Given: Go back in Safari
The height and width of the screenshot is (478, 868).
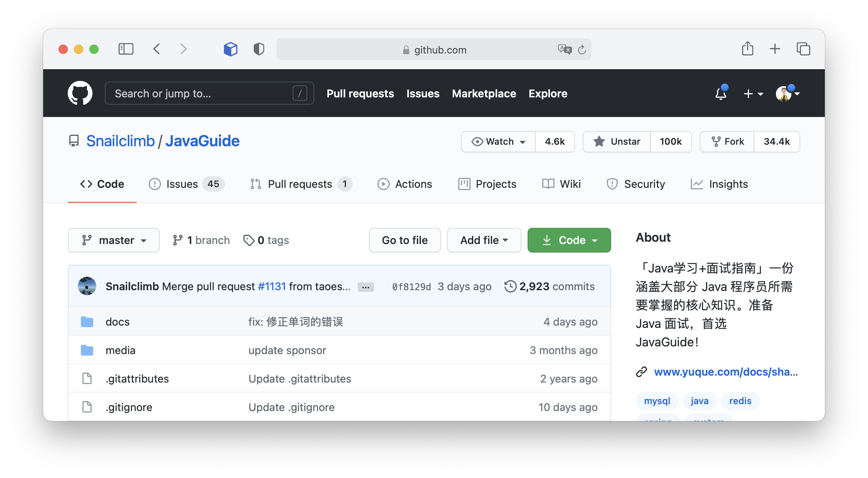Looking at the screenshot, I should [157, 49].
